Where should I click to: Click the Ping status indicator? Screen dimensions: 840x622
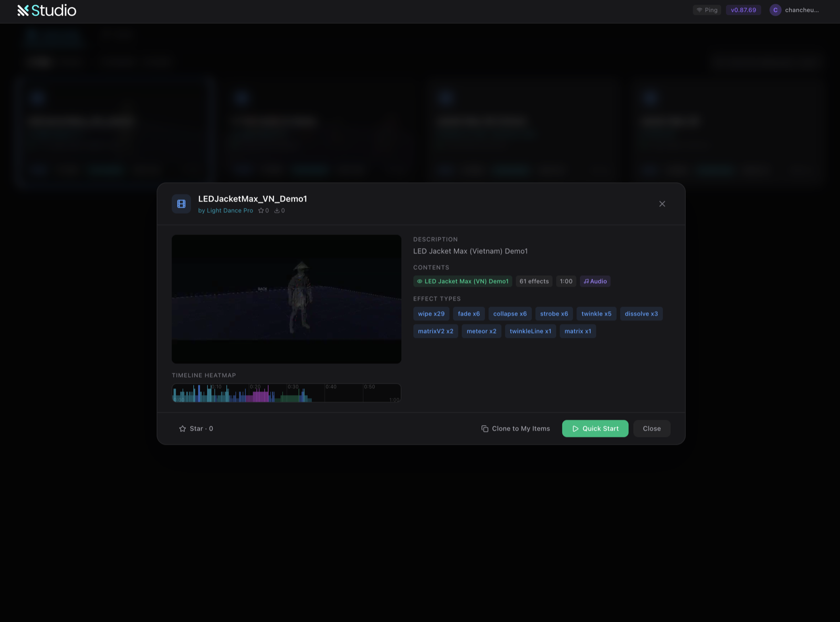point(707,10)
